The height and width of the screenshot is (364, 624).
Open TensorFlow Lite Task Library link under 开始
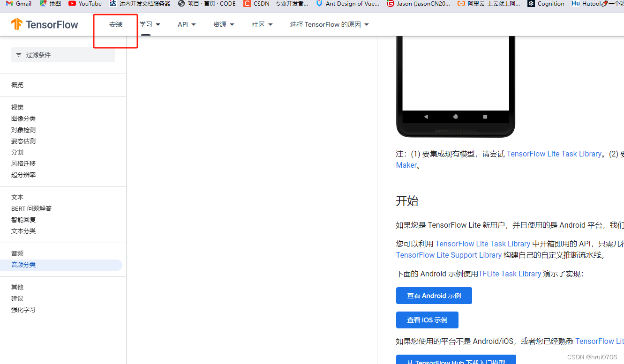coord(483,244)
